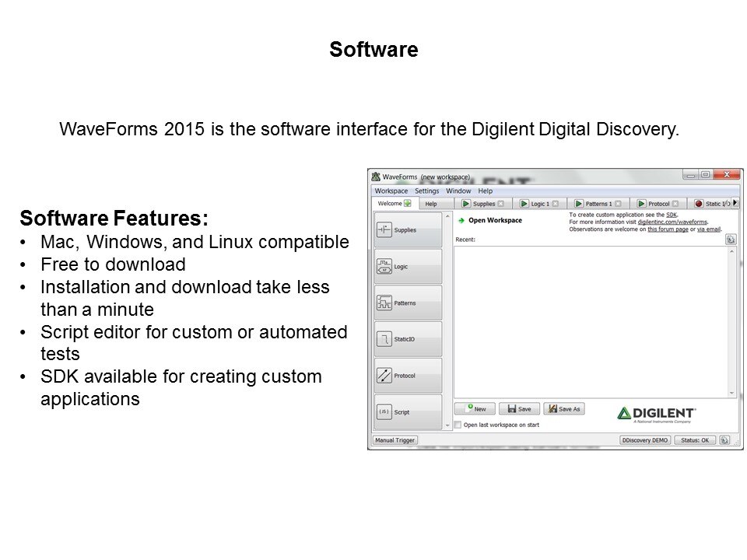Enable Open last workspace on start

click(x=458, y=425)
